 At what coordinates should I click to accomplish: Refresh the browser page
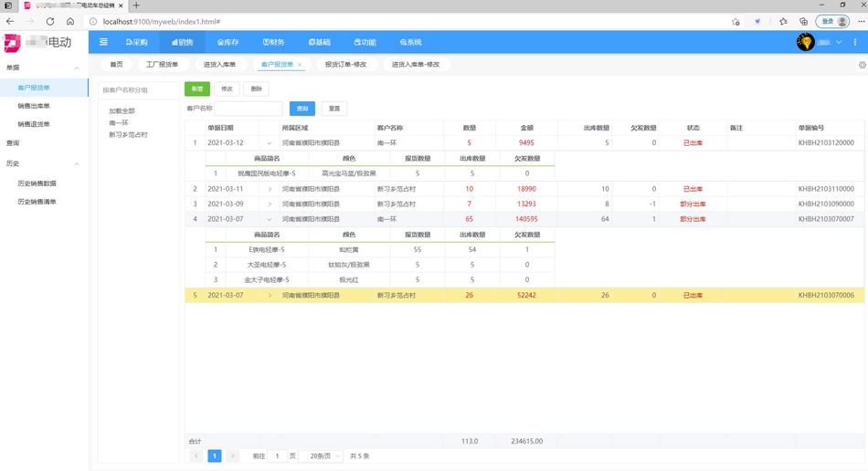coord(50,21)
